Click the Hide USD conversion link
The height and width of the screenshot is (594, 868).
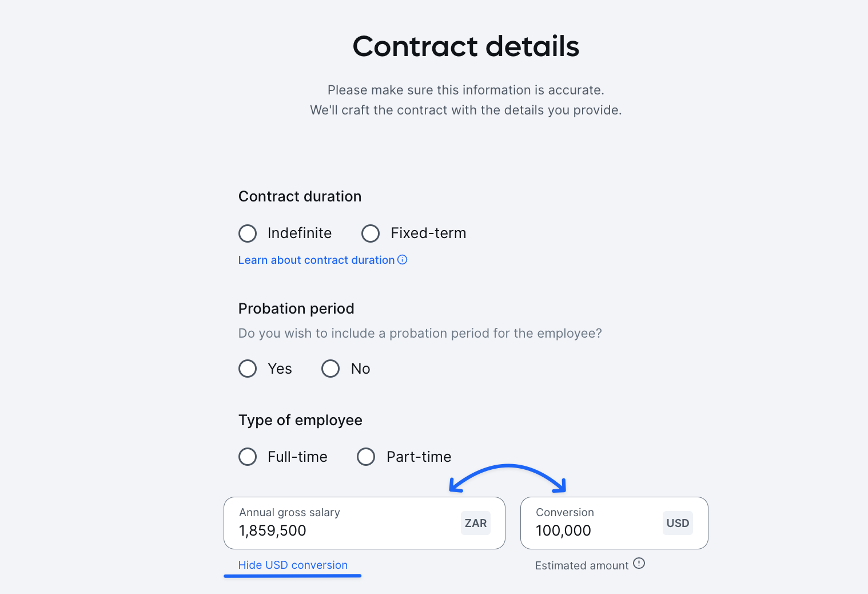pos(293,565)
